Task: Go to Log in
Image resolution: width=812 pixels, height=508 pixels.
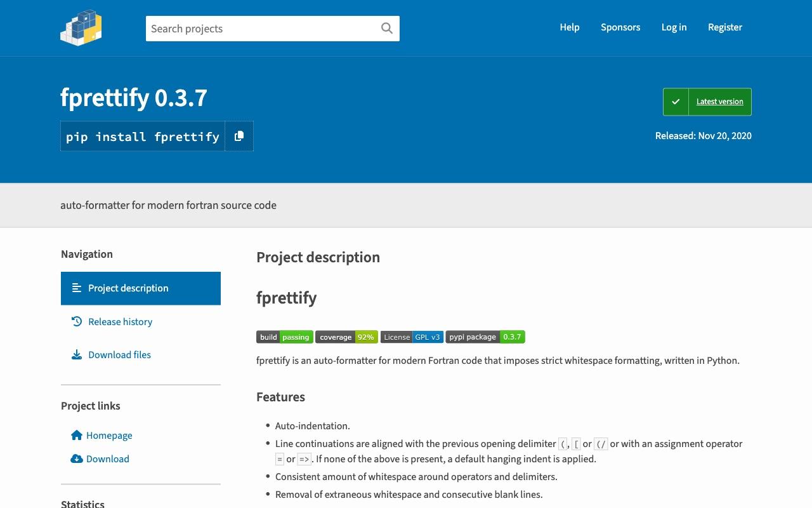Action: (674, 27)
